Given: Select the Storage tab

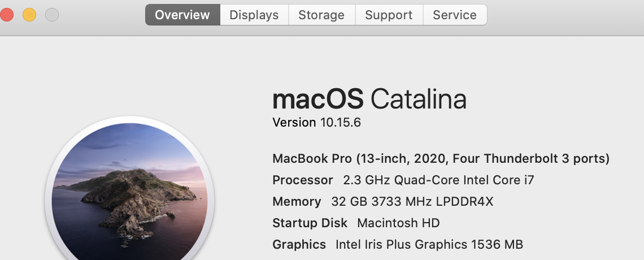Looking at the screenshot, I should [x=321, y=15].
